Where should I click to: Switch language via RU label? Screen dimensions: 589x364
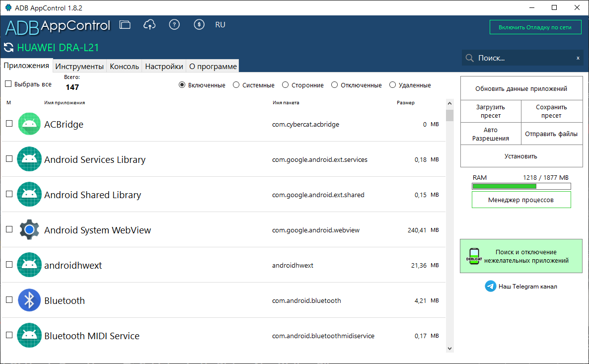(220, 25)
